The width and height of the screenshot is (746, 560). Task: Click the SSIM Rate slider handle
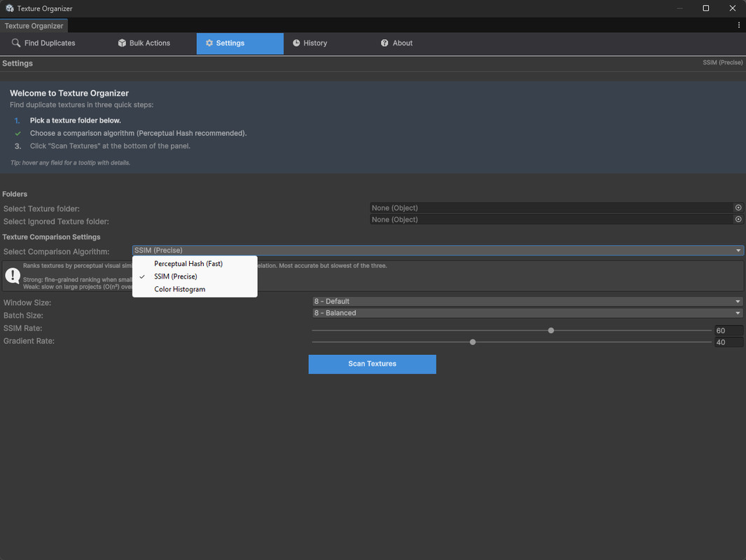(551, 330)
